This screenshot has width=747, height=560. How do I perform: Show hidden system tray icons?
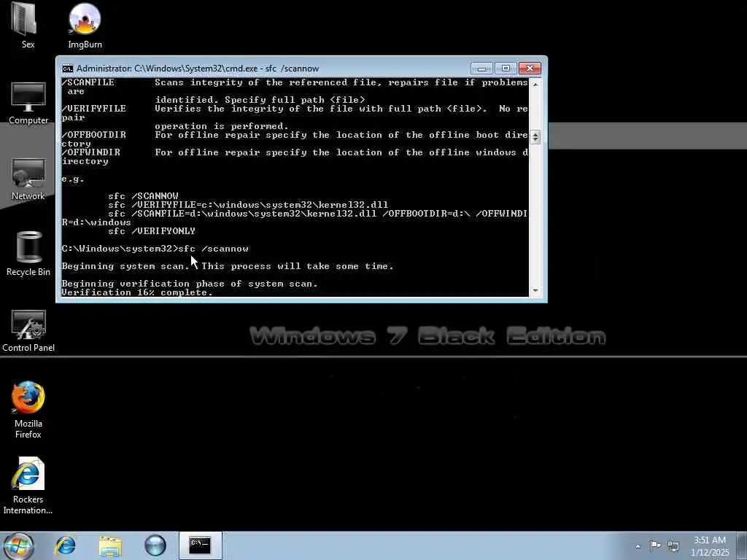pyautogui.click(x=638, y=546)
